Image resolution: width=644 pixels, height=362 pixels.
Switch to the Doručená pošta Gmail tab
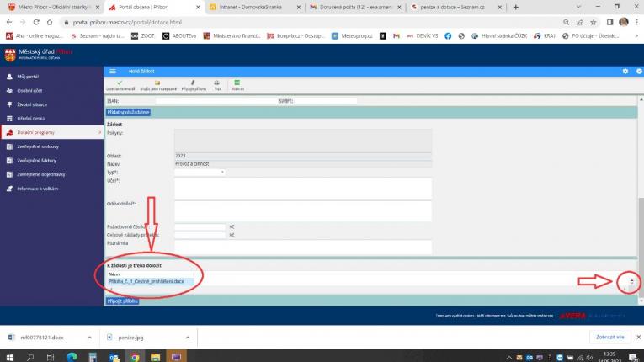pyautogui.click(x=355, y=7)
